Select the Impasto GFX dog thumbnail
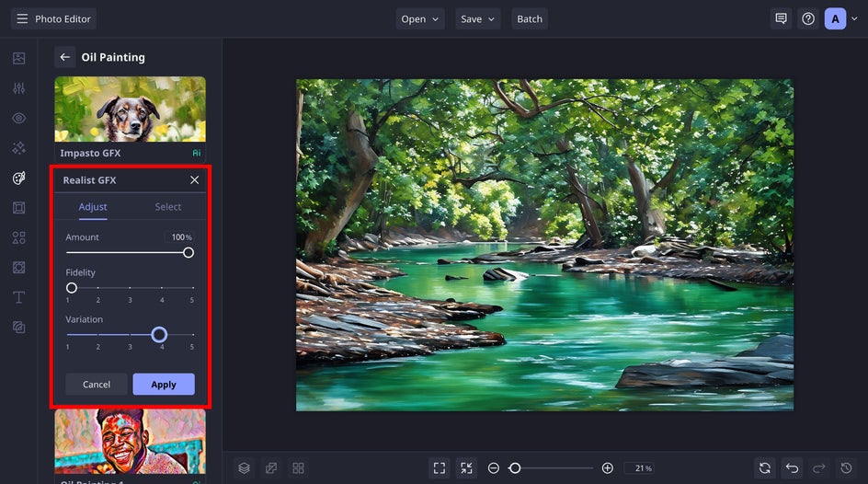This screenshot has width=868, height=484. (130, 109)
